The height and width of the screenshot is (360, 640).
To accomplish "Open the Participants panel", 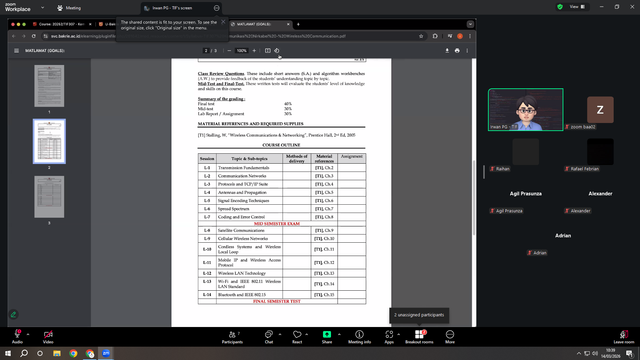I will tap(232, 337).
